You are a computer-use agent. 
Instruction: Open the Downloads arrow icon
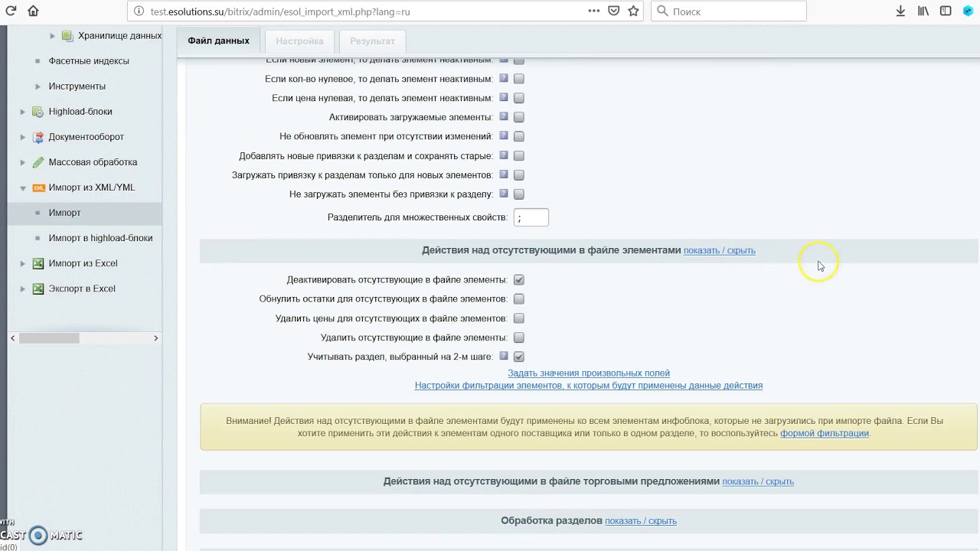[900, 11]
